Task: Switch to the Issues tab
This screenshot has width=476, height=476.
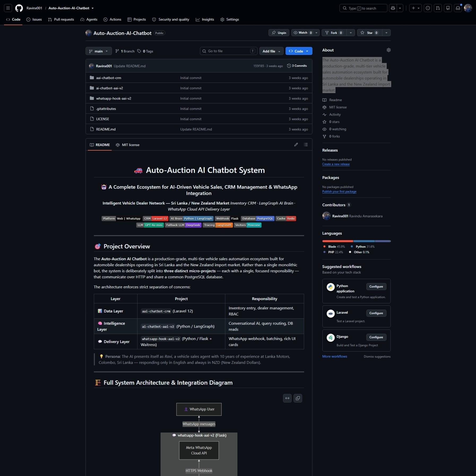Action: point(34,19)
